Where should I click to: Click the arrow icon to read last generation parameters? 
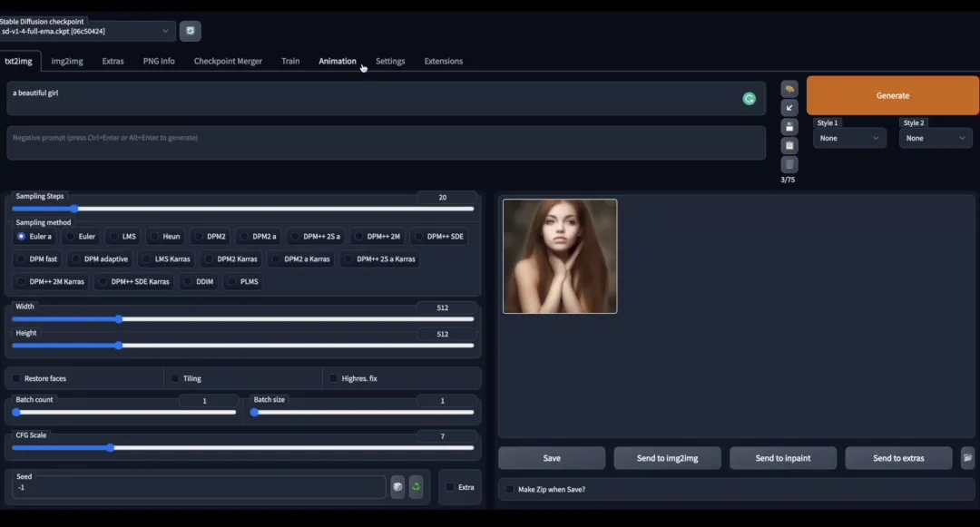click(789, 108)
